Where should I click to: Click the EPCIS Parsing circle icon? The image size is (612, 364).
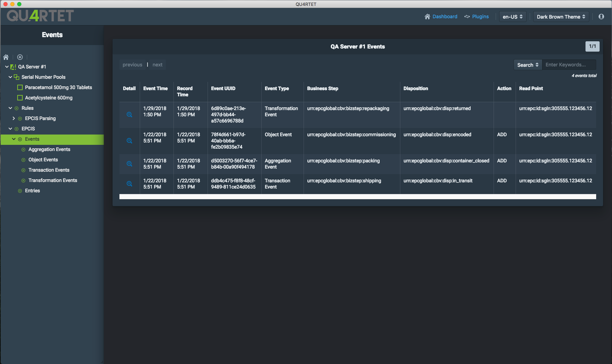pos(20,118)
